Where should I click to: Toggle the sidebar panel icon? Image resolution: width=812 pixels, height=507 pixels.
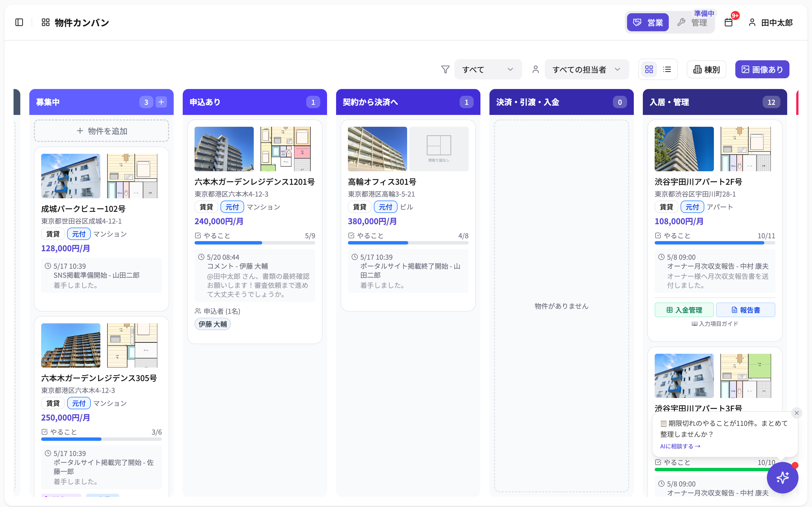tap(19, 23)
